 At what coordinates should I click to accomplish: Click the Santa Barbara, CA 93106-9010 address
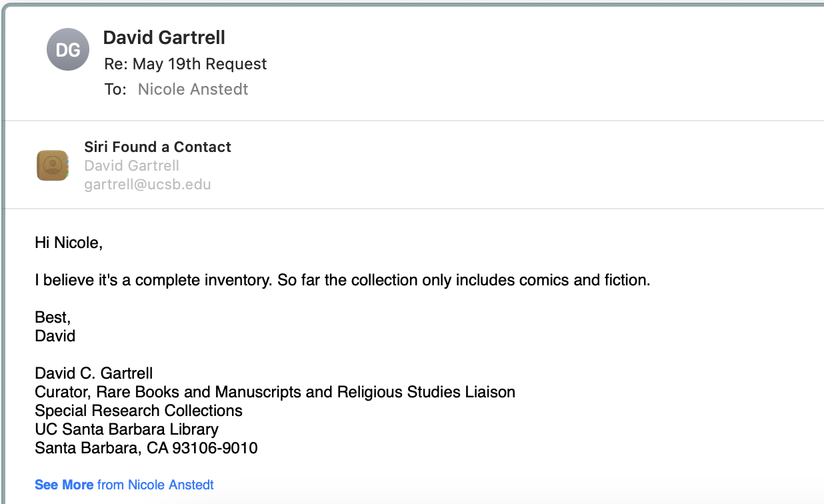point(146,448)
